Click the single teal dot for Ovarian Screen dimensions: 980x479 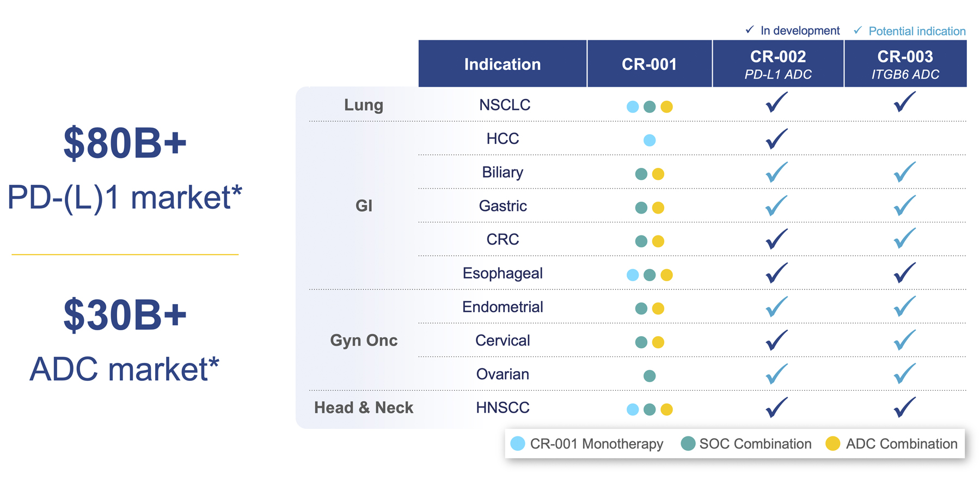650,375
